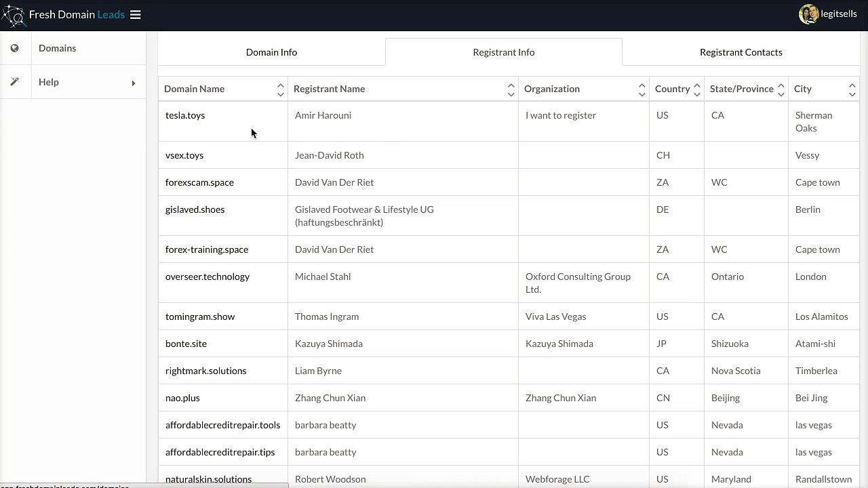Image resolution: width=868 pixels, height=488 pixels.
Task: Sort table by City arrows
Action: [852, 89]
